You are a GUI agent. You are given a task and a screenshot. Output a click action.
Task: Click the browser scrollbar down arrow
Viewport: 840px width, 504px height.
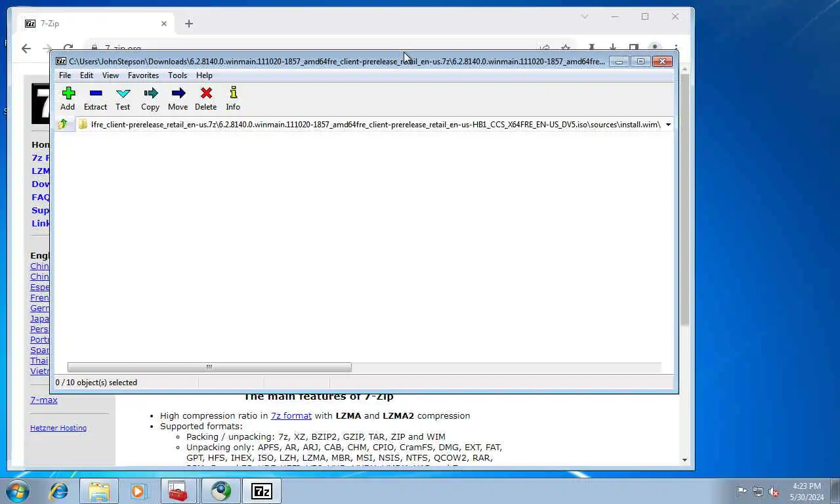coord(685,460)
